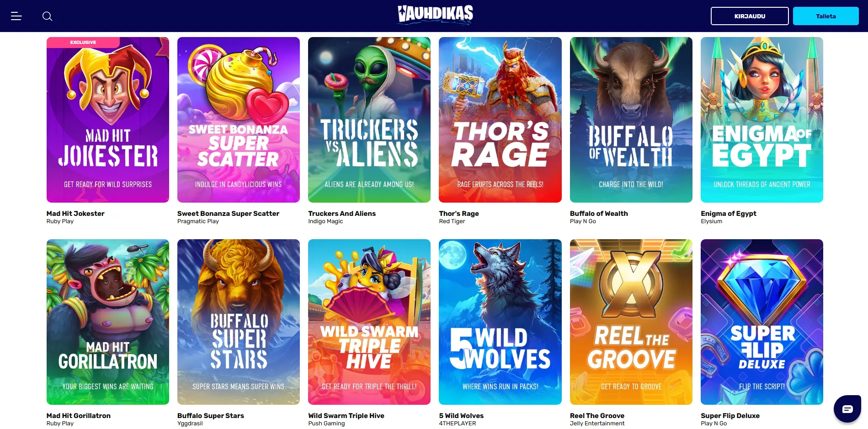Image resolution: width=868 pixels, height=429 pixels.
Task: Open Thor's Rage game thumbnail
Action: click(x=500, y=120)
